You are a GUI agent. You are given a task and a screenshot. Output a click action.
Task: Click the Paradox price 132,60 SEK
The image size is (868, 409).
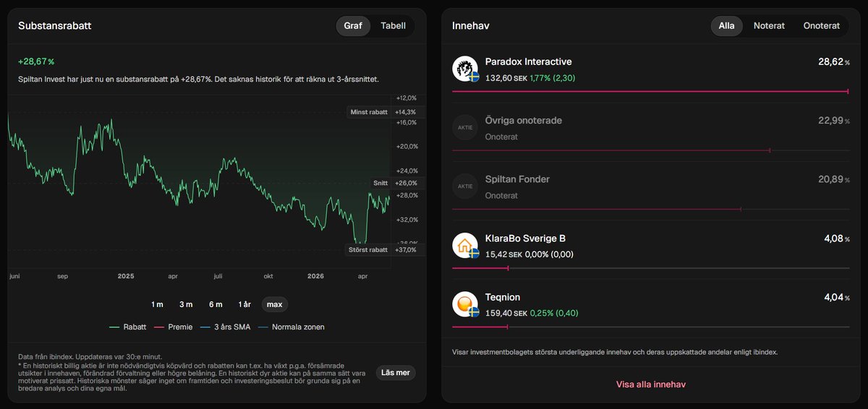pos(506,78)
